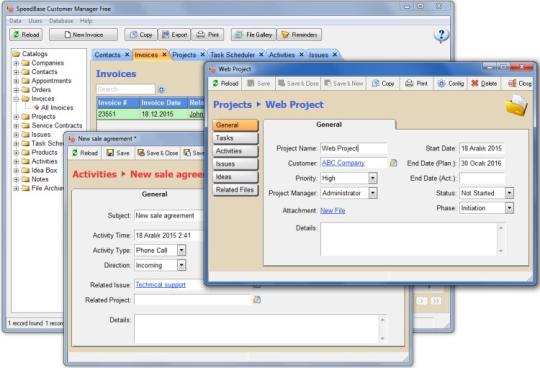Image resolution: width=540 pixels, height=368 pixels.
Task: Select All Invoices in the catalog tree
Action: 57,108
